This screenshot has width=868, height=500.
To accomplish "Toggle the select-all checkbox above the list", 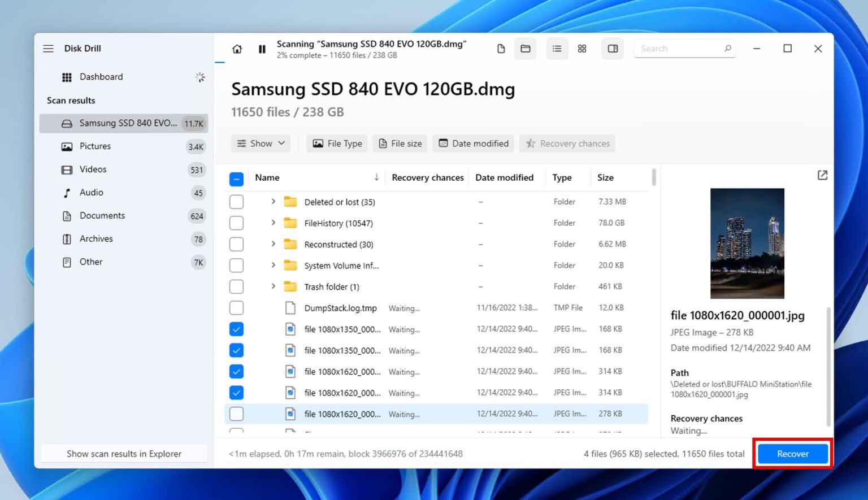I will (x=236, y=178).
